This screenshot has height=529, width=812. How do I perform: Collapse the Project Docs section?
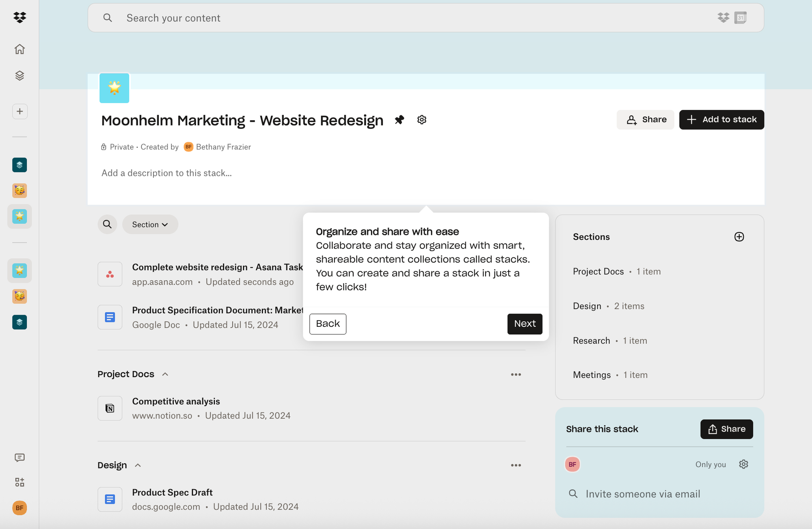[x=165, y=374]
